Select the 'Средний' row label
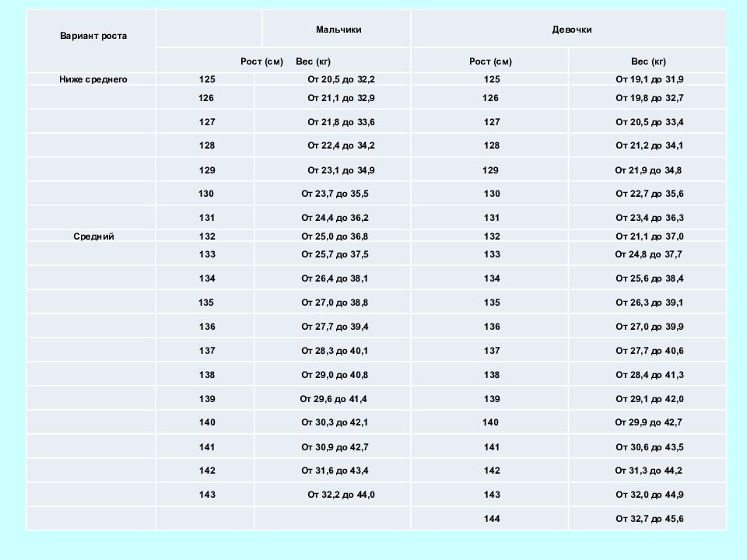 pyautogui.click(x=93, y=236)
